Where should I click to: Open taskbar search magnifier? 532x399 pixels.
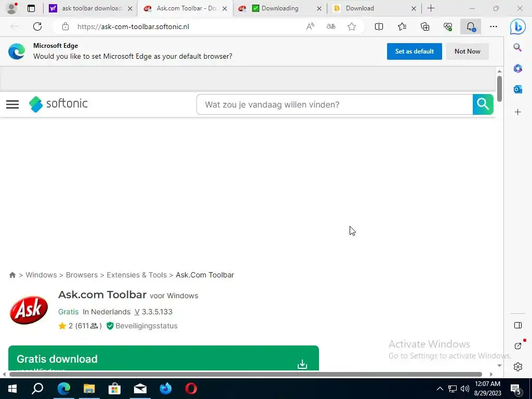[x=37, y=389]
